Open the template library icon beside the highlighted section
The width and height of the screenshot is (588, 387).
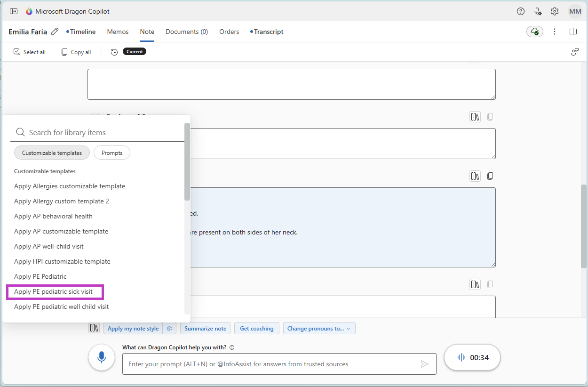(475, 176)
